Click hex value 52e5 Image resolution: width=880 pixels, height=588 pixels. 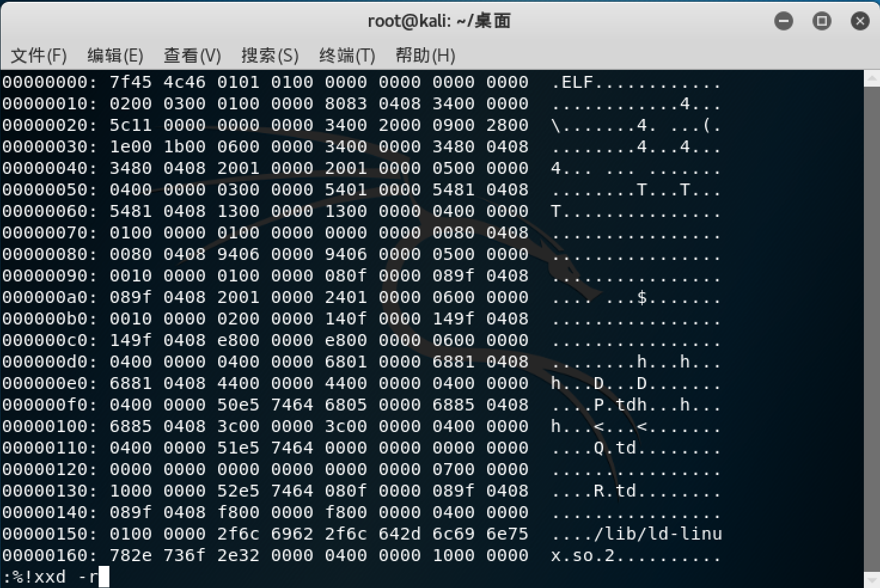point(239,491)
